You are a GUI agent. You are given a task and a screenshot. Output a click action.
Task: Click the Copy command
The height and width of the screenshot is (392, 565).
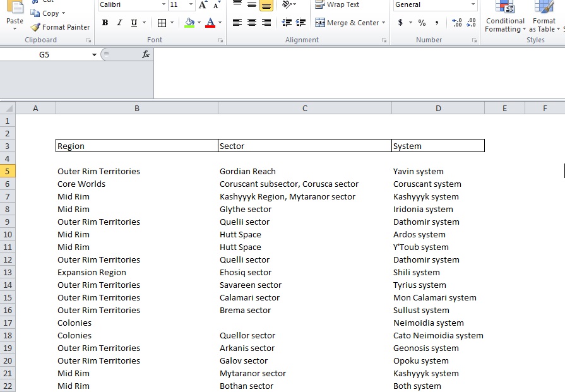click(x=51, y=13)
